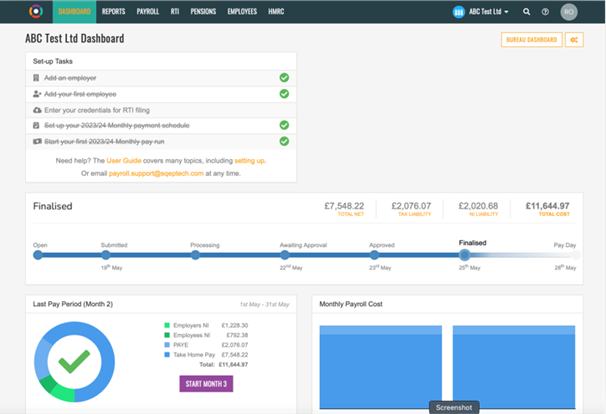Screen dimensions: 606x414
Task: Click the Awaiting Approval stage marker
Action: (284, 255)
